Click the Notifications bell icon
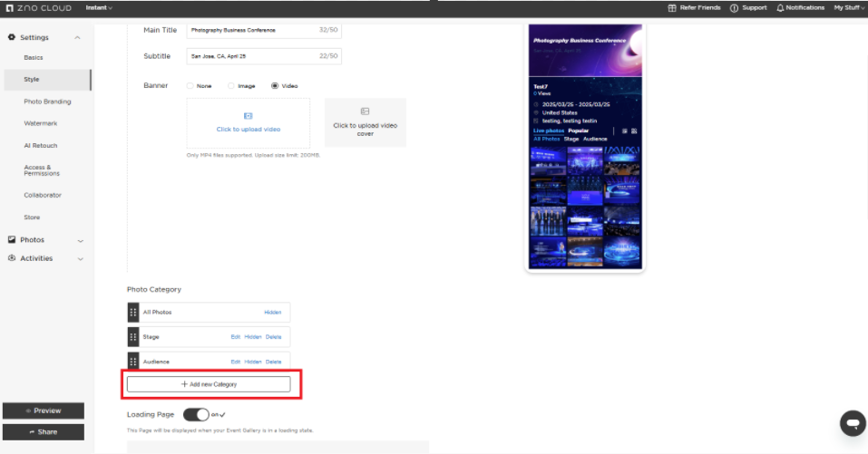 [781, 8]
